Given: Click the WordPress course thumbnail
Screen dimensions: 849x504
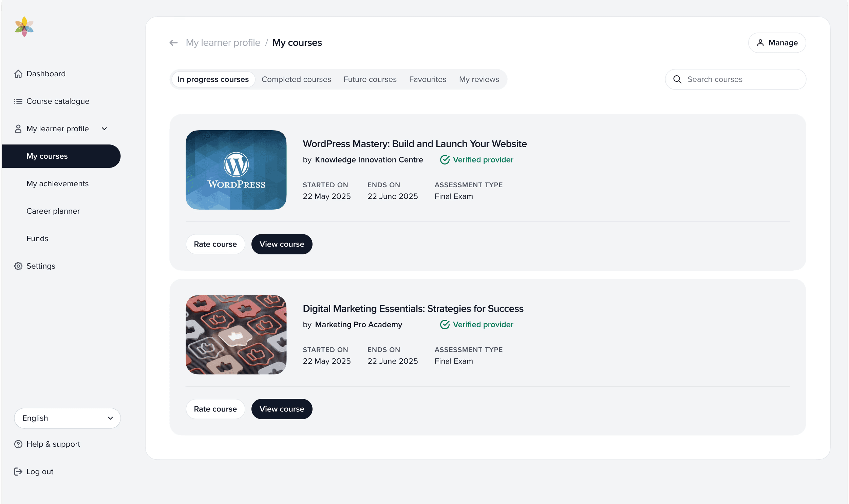Looking at the screenshot, I should [x=236, y=170].
